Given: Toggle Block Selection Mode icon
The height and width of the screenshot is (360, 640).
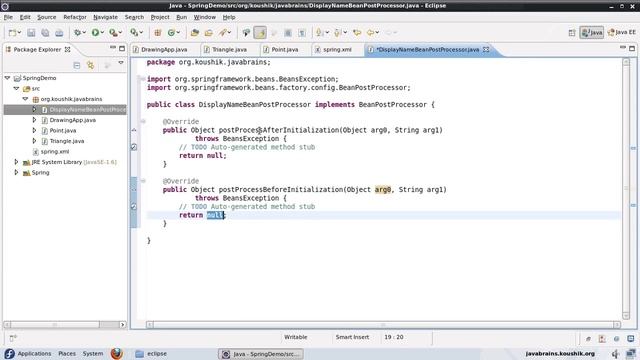Looking at the screenshot, I should tap(288, 33).
